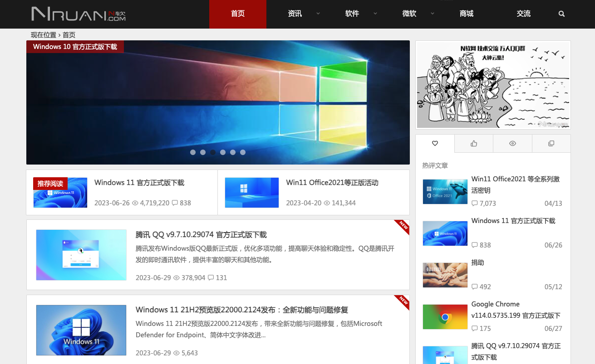Open the 资讯 navigation menu
595x364 pixels.
pos(295,14)
